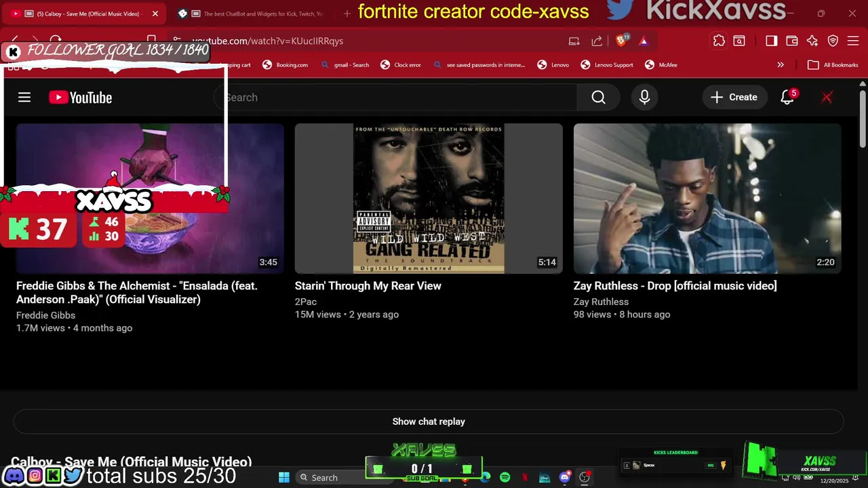Open Lenovo bookmark
The image size is (868, 488).
(x=553, y=65)
